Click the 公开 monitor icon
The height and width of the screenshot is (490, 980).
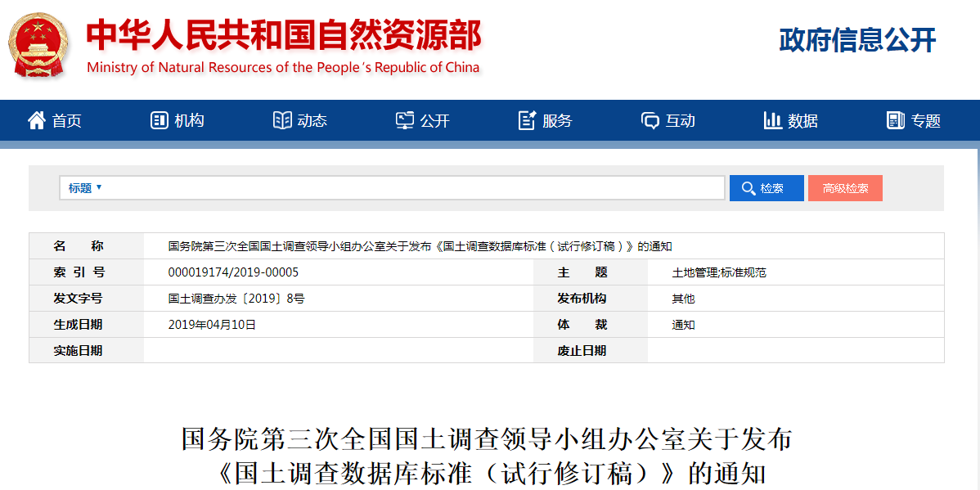[405, 120]
